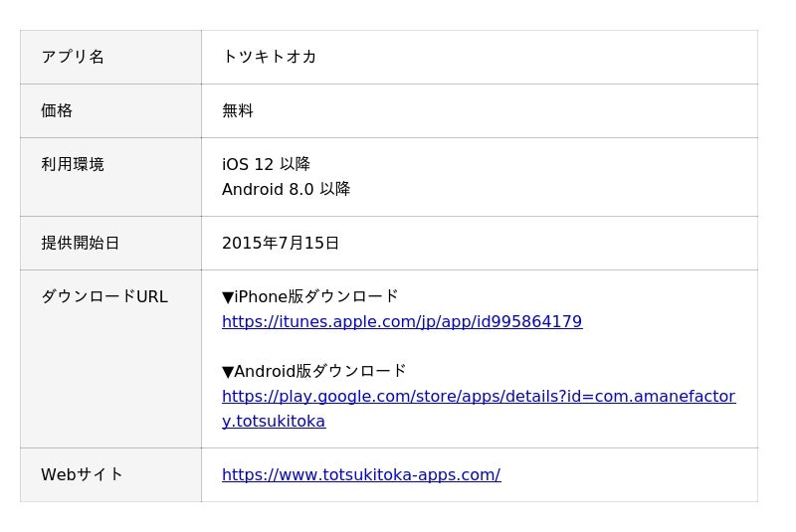Click the empty area right of 無料
The height and width of the screenshot is (532, 796).
pyautogui.click(x=497, y=110)
